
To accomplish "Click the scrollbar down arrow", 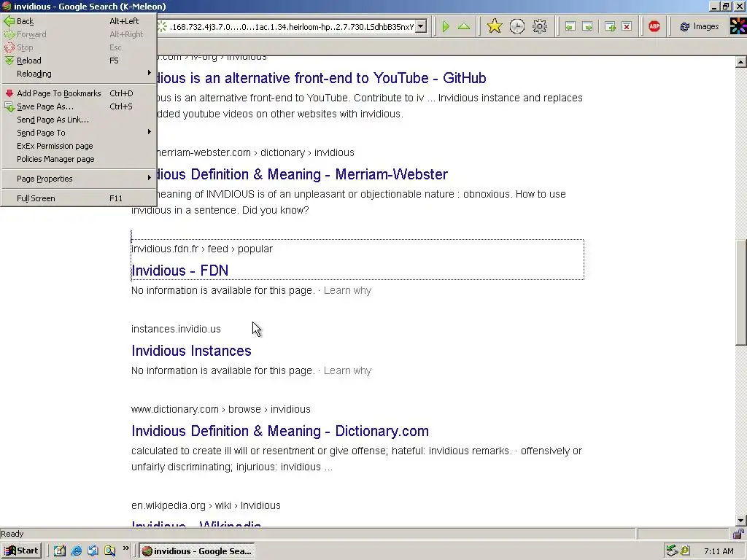I will 741,521.
